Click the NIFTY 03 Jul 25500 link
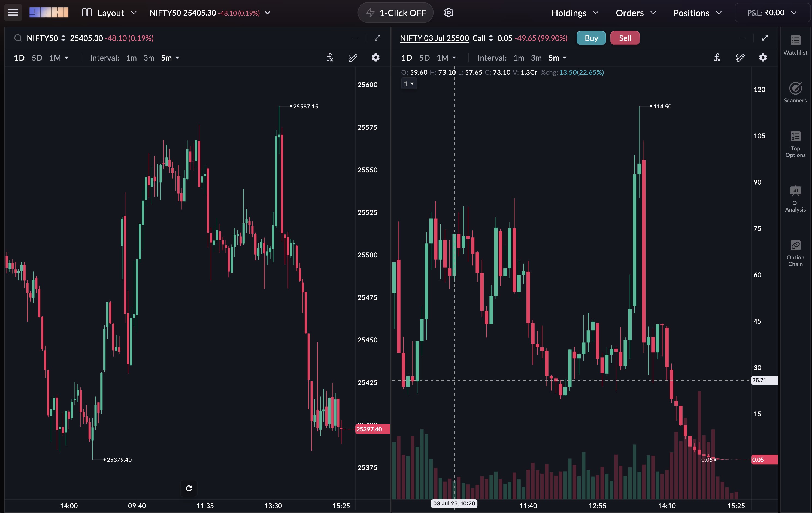Viewport: 812px width, 513px height. [434, 38]
